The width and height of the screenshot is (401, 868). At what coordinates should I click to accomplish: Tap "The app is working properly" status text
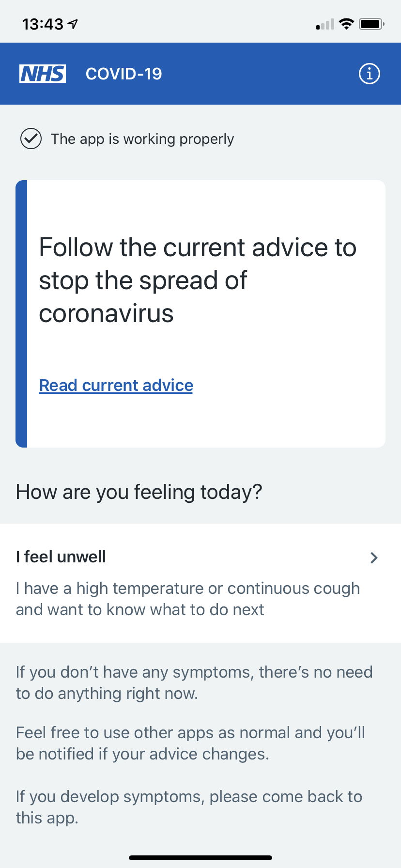tap(142, 139)
